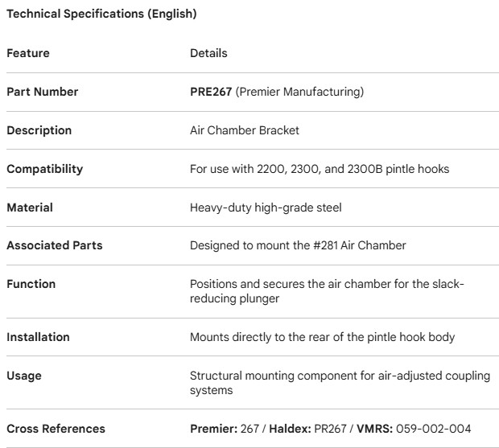Click the slack-reducing plunger function description
This screenshot has height=448, width=499.
click(x=327, y=291)
